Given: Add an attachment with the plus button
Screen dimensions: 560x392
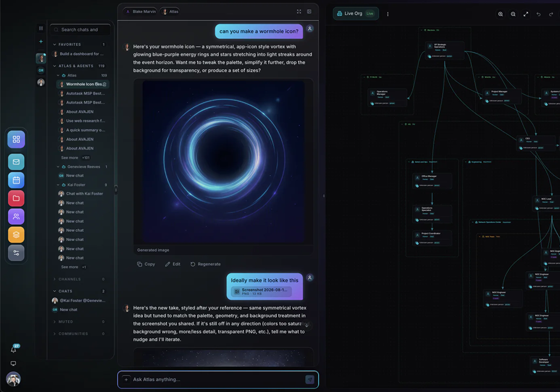Looking at the screenshot, I should point(126,380).
